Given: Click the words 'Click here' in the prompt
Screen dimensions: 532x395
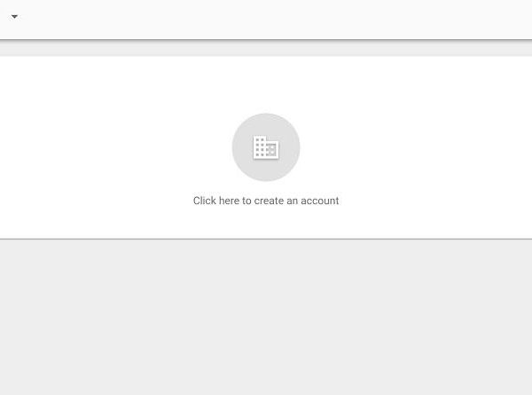Looking at the screenshot, I should coord(216,201).
